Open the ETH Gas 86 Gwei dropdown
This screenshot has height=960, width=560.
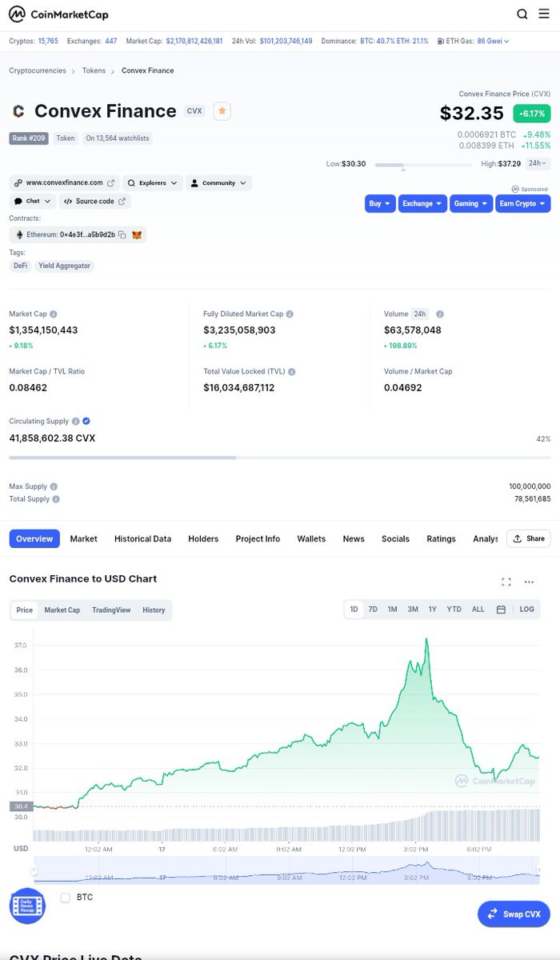pyautogui.click(x=493, y=41)
